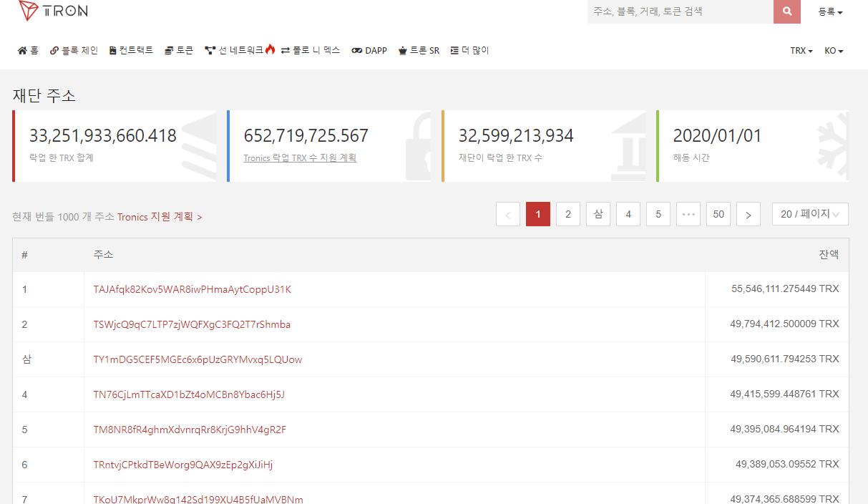Go to pagination page 4
This screenshot has width=868, height=504.
pos(628,214)
